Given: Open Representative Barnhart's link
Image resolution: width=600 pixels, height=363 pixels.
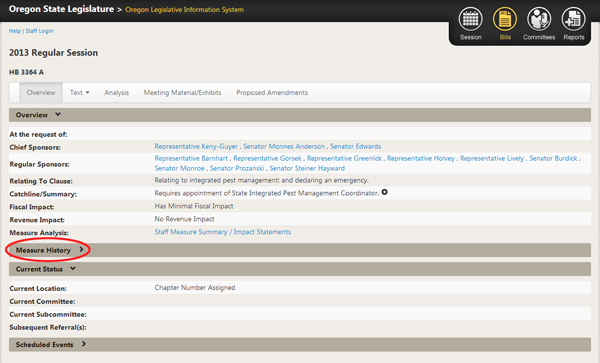Looking at the screenshot, I should 191,158.
